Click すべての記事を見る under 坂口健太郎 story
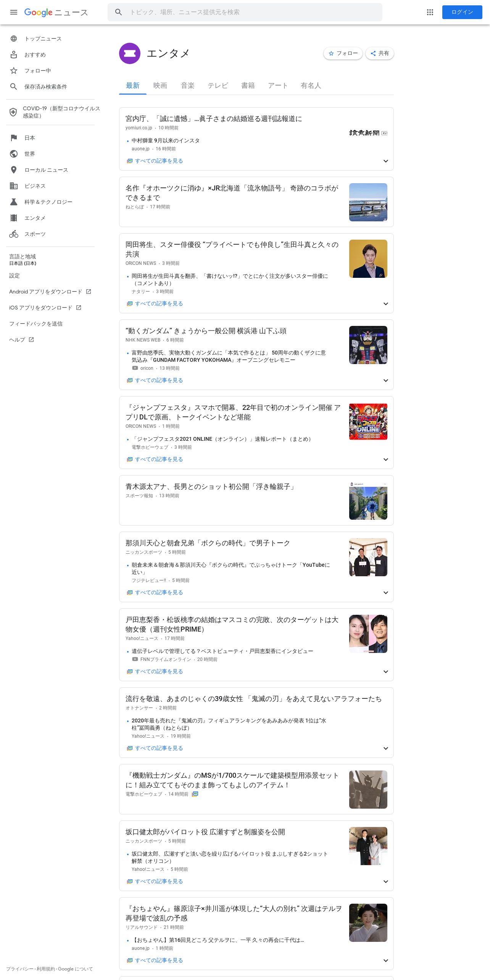490x980 pixels. click(x=159, y=882)
